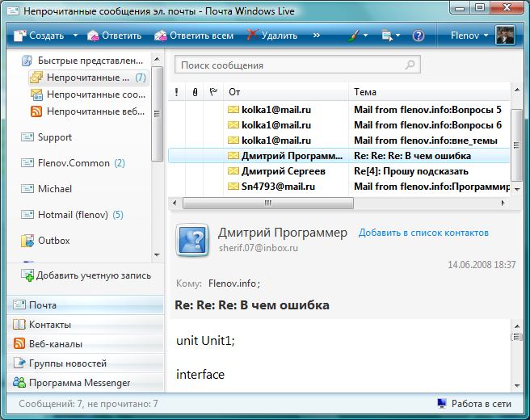Click the menus layout icon
The height and width of the screenshot is (420, 530).
387,36
